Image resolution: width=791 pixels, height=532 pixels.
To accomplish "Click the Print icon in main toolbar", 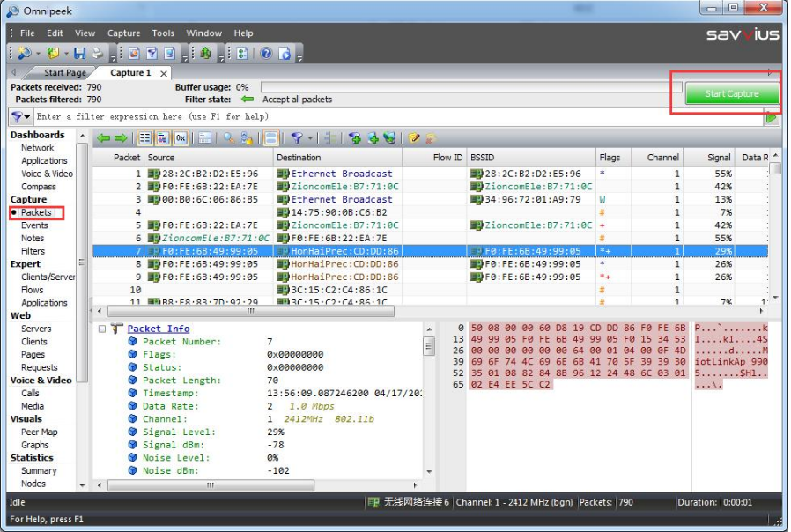I will (x=98, y=53).
